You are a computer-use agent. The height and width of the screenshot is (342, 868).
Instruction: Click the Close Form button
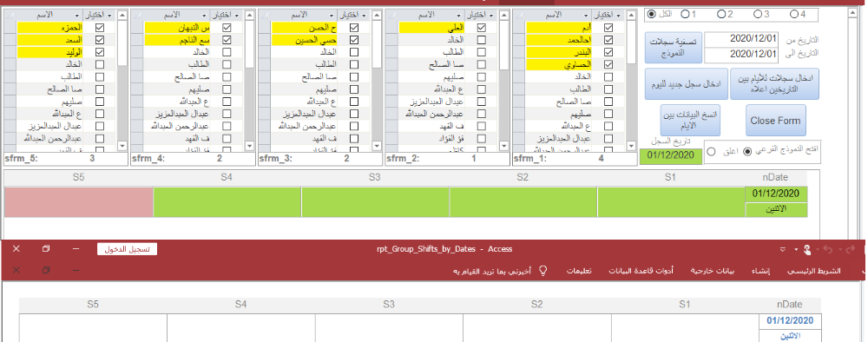coord(775,120)
